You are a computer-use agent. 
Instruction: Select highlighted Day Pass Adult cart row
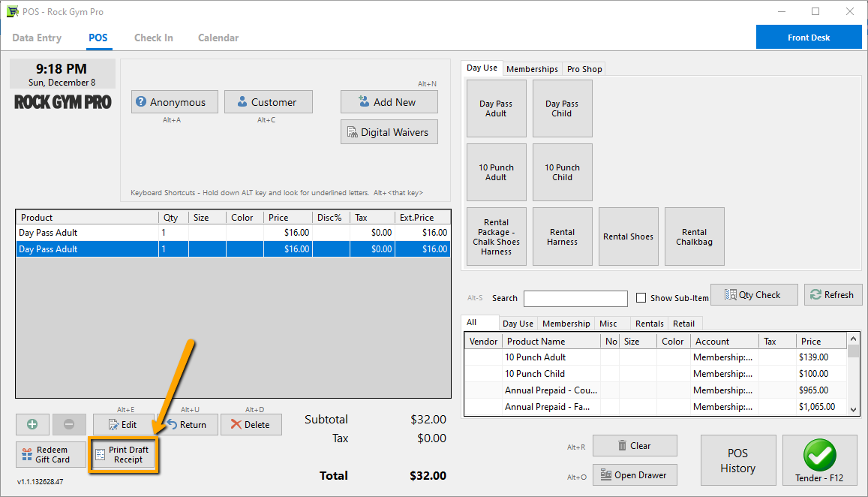[233, 249]
